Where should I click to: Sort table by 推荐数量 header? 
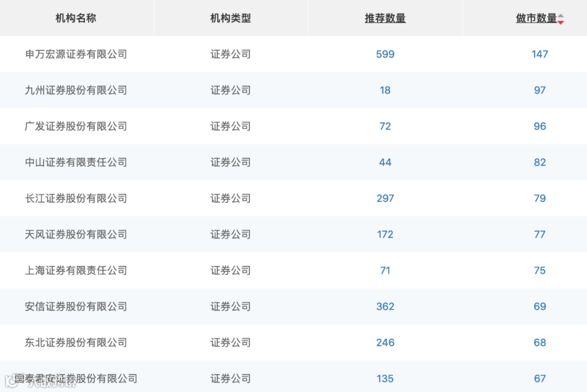tap(385, 18)
